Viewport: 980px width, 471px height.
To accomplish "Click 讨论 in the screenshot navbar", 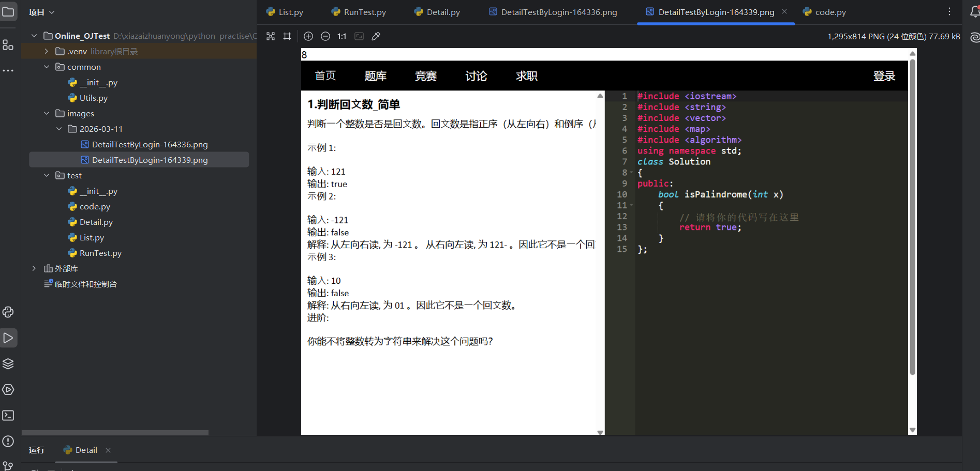I will [x=476, y=76].
